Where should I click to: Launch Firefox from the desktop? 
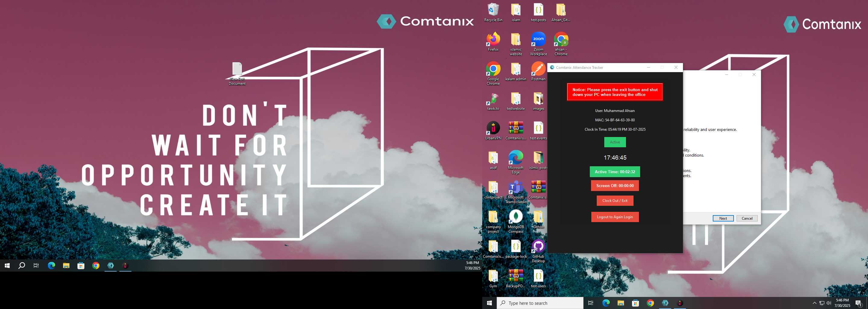[493, 42]
